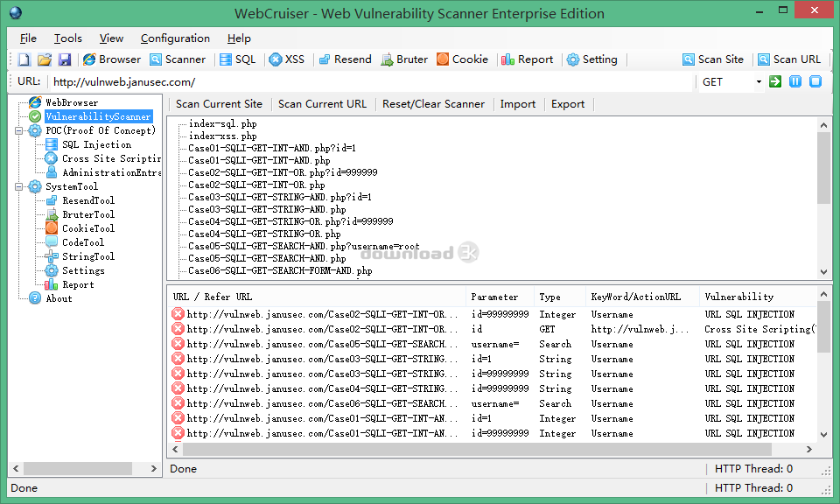Screen dimensions: 840x504
Task: Click the Vulnerability column header
Action: pos(758,297)
